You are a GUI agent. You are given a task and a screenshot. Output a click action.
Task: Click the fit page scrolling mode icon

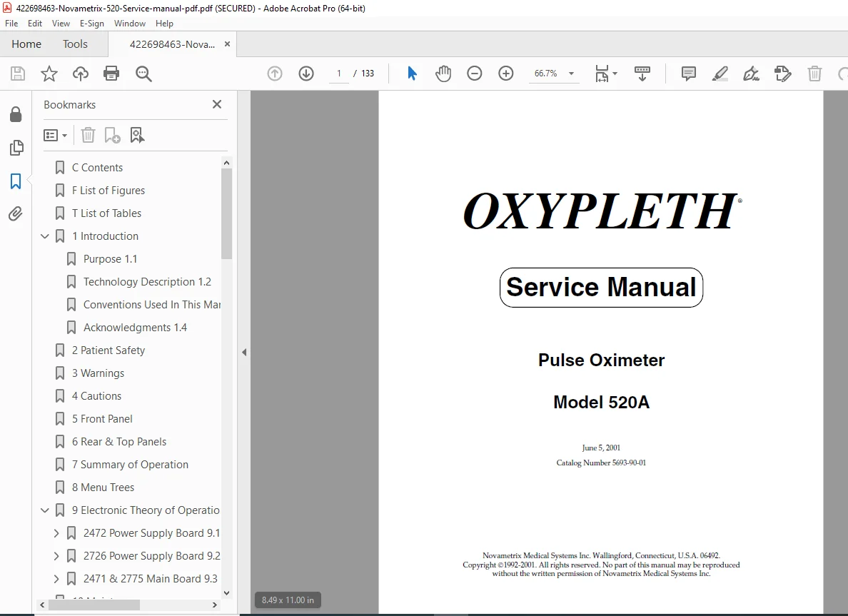[602, 74]
